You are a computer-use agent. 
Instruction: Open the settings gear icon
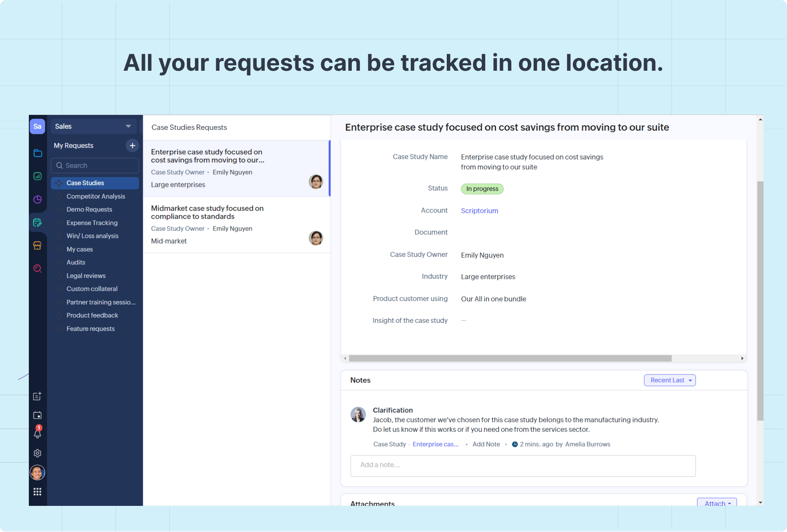[38, 453]
